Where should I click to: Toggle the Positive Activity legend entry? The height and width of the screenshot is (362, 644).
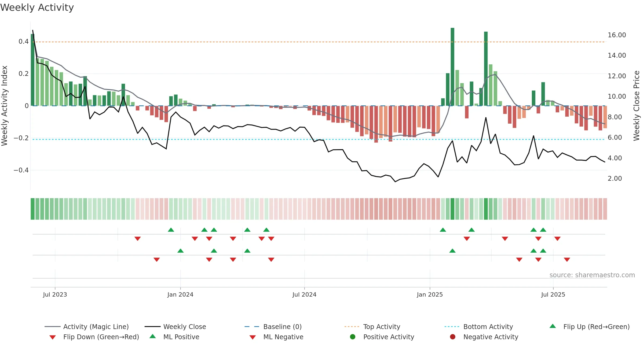click(382, 337)
